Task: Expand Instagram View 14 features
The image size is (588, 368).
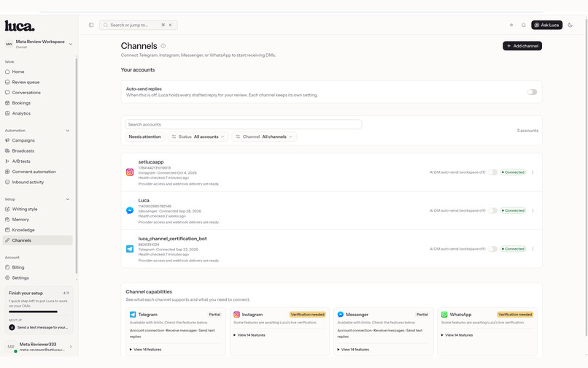Action: click(x=249, y=335)
